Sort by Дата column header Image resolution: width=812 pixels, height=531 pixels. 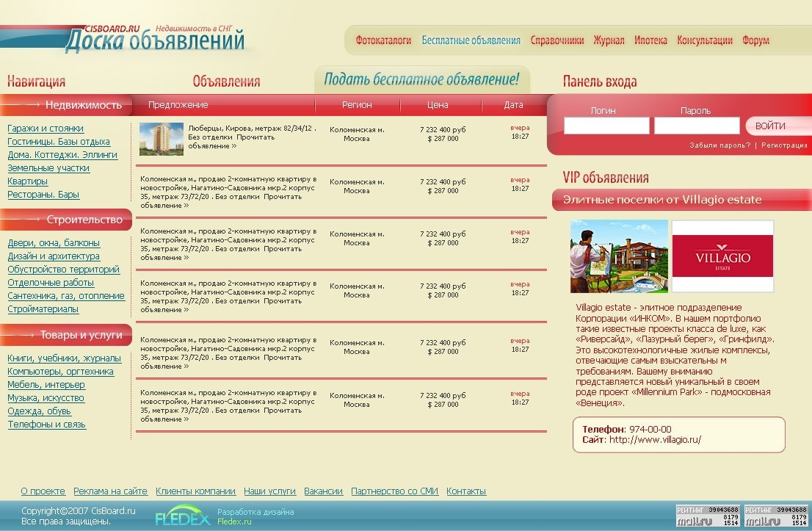513,104
